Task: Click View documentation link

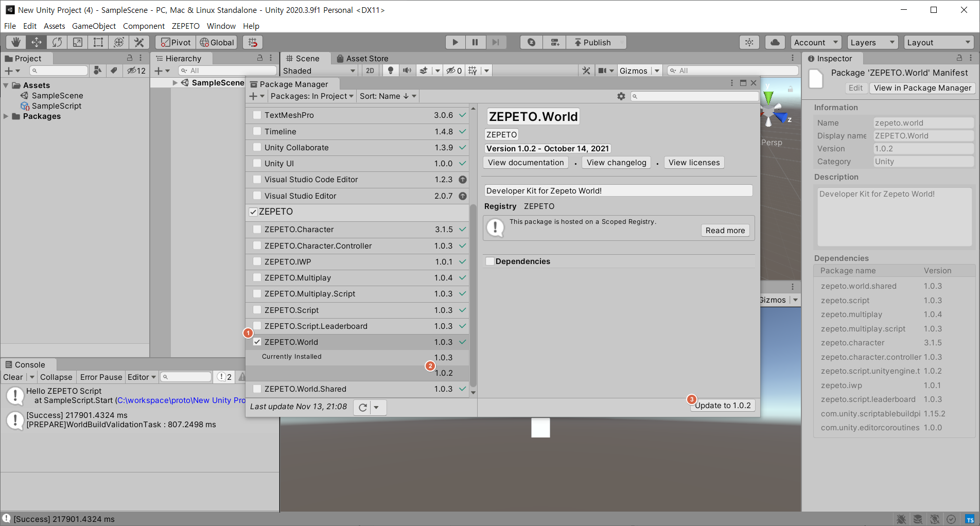Action: point(526,163)
